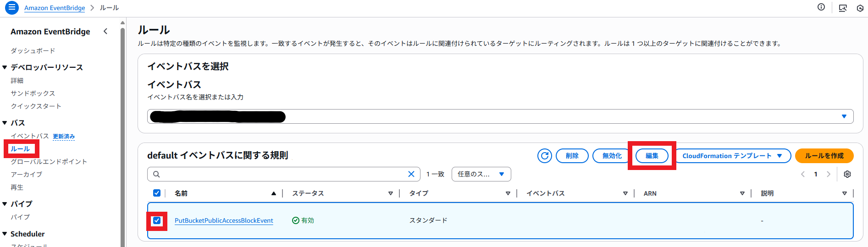This screenshot has width=868, height=247.
Task: Collapse the デベロッパーリソース sidebar section
Action: 5,67
